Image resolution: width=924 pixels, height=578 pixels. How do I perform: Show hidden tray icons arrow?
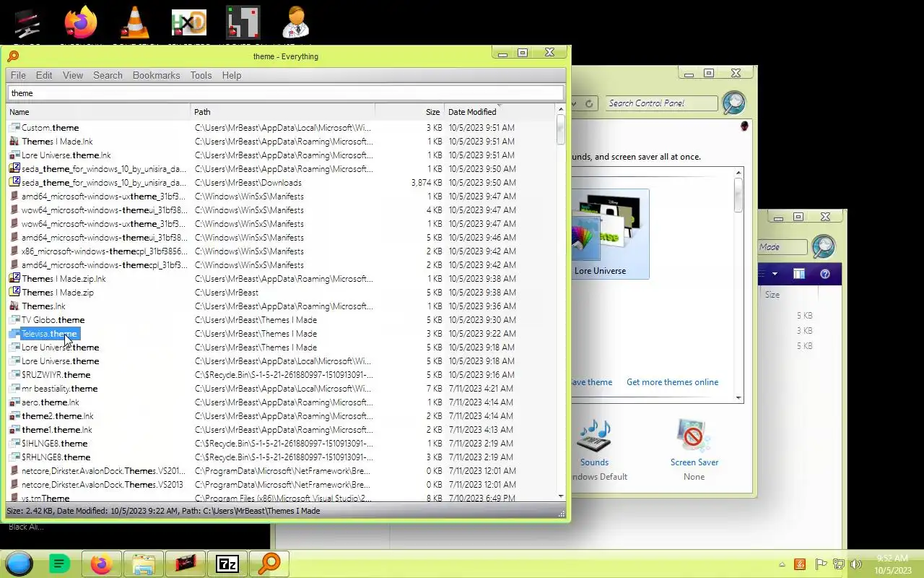[782, 565]
